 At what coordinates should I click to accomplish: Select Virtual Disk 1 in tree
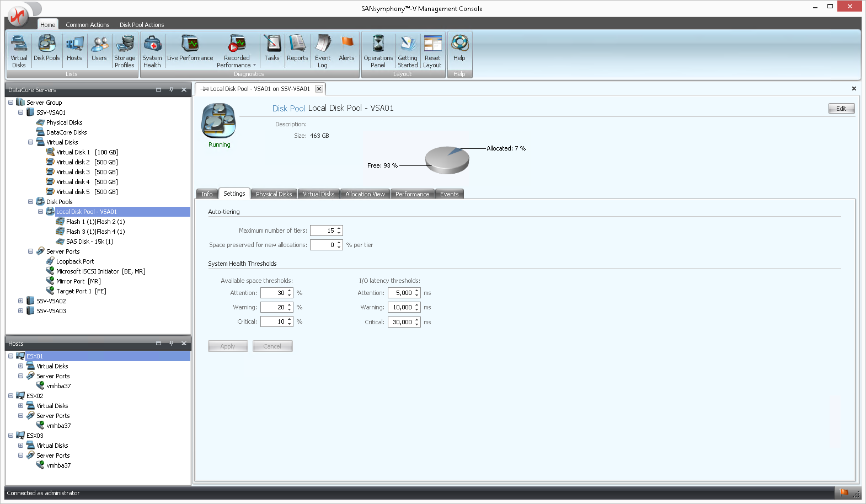73,152
